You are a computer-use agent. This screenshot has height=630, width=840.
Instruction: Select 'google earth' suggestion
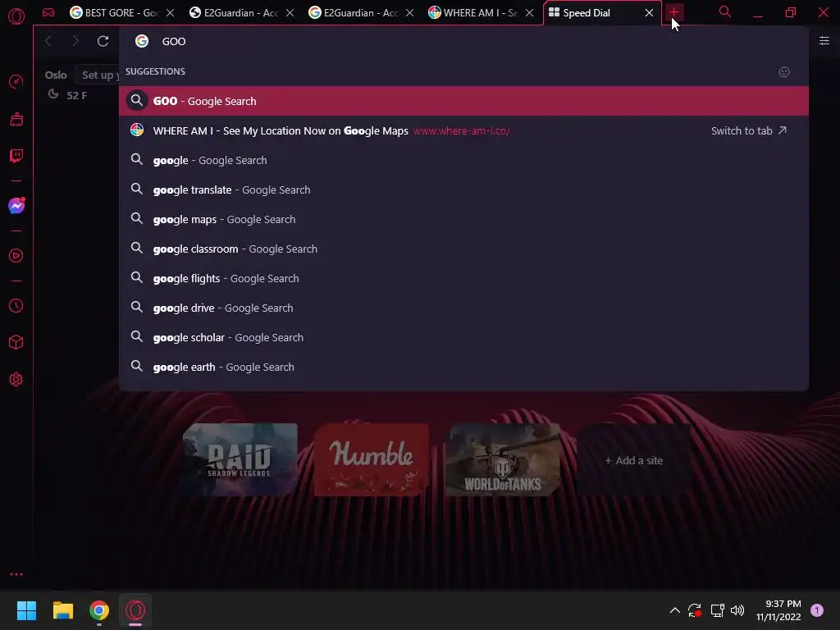(463, 367)
